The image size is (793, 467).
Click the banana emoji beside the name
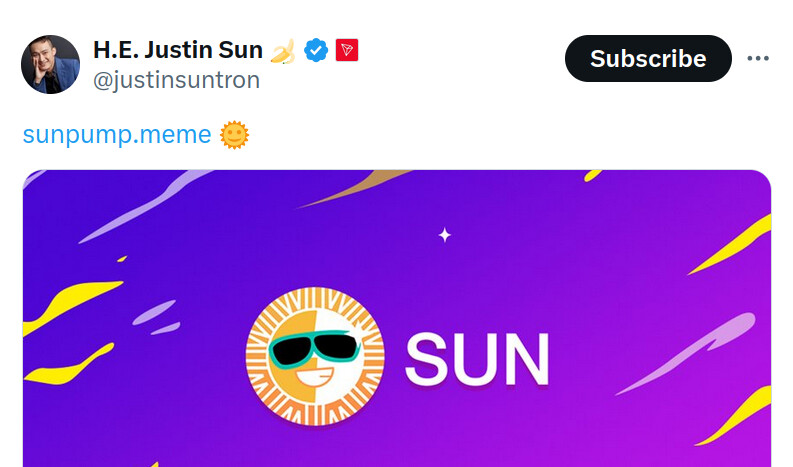click(283, 49)
